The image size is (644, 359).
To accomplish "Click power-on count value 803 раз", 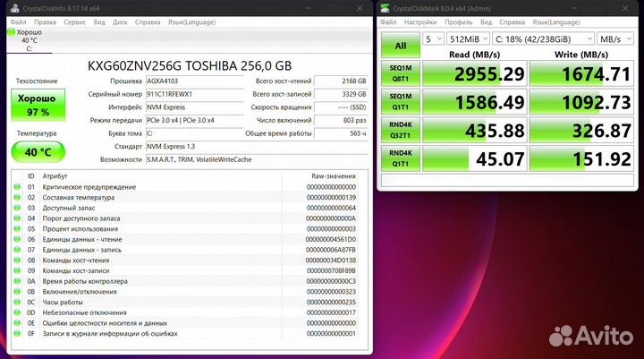I will pyautogui.click(x=341, y=121).
